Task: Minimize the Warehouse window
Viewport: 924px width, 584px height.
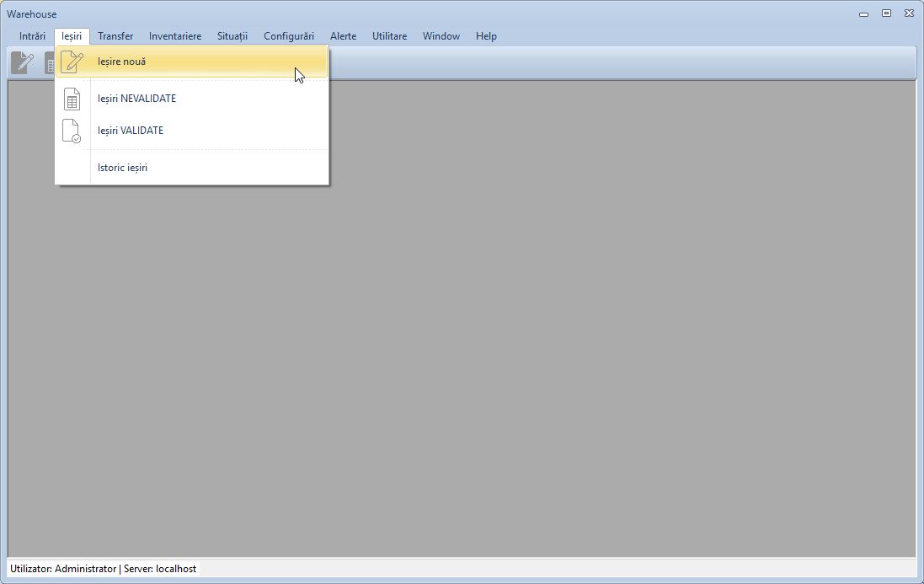Action: point(863,13)
